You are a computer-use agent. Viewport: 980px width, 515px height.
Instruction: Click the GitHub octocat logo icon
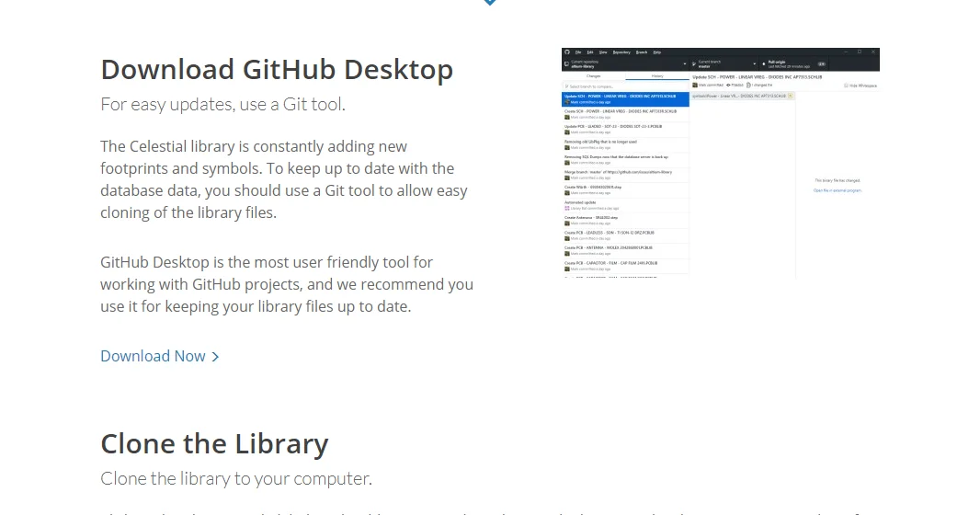click(x=567, y=52)
